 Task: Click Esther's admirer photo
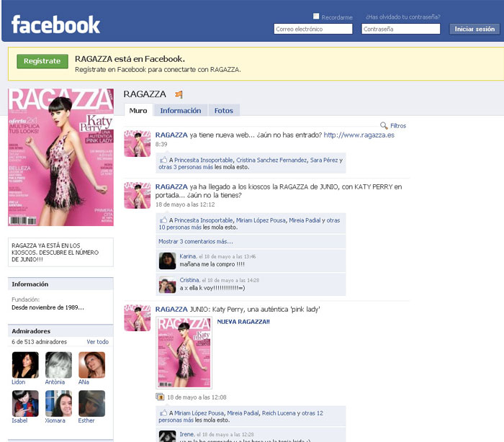point(92,403)
